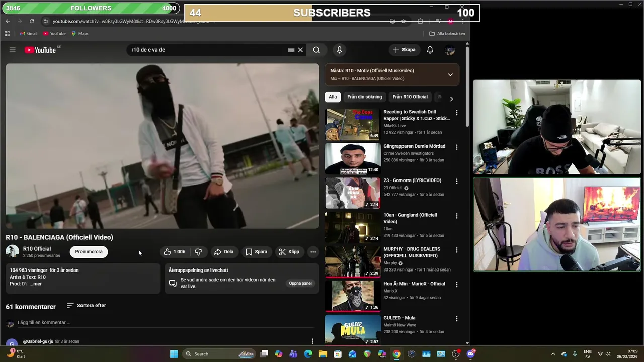Open options for @Gabriel-gu7ju comment
644x362 pixels.
(312, 341)
